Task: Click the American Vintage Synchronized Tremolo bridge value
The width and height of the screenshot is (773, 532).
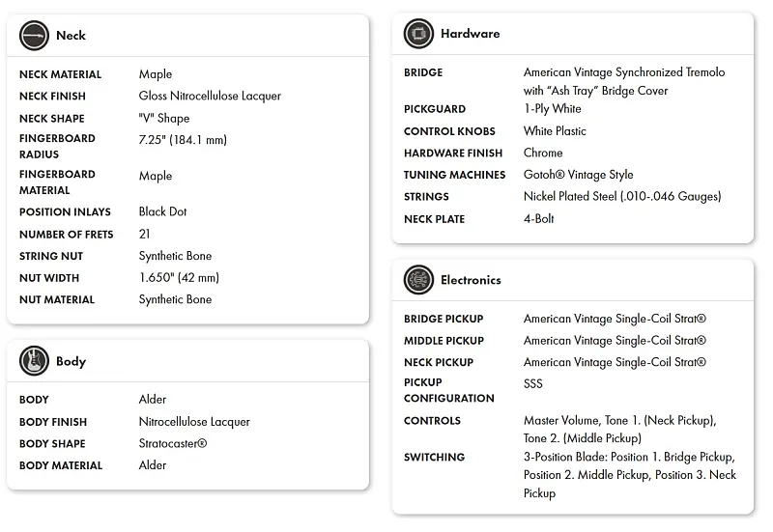Action: point(623,81)
